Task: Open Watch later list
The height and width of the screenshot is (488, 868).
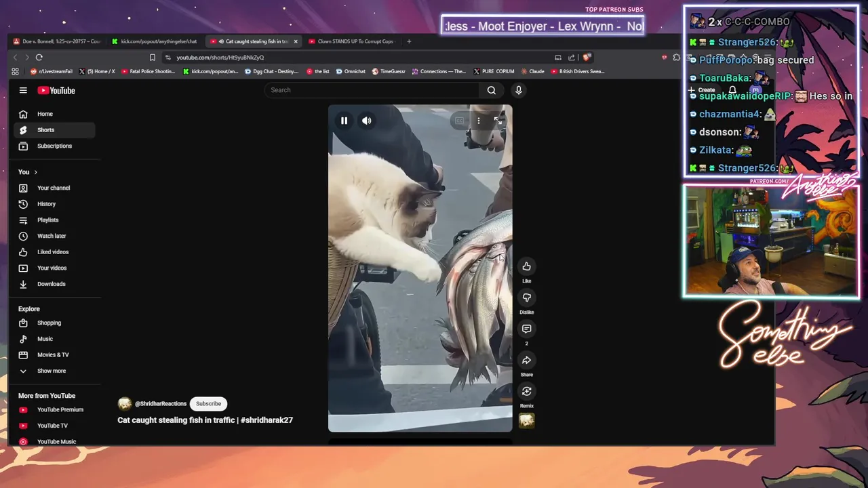Action: 54,236
